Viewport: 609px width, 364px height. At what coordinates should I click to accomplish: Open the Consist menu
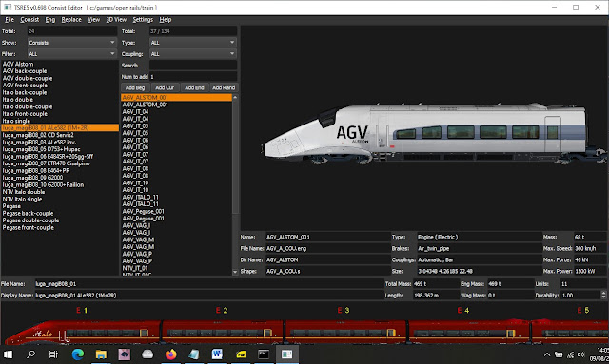click(29, 19)
